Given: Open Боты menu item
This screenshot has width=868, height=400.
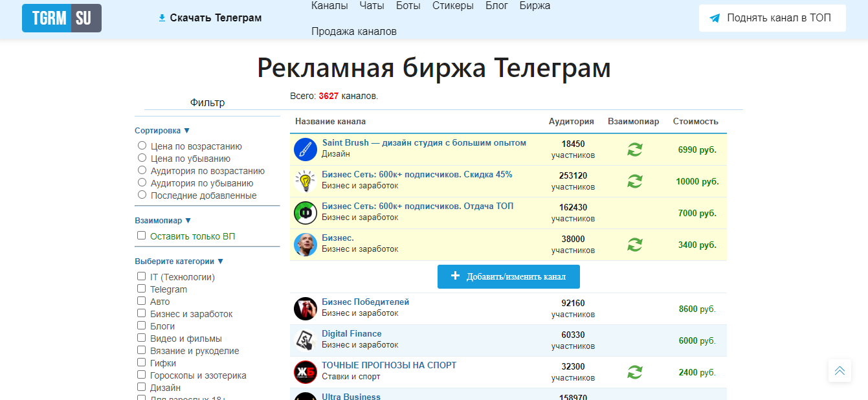Looking at the screenshot, I should click(x=408, y=6).
